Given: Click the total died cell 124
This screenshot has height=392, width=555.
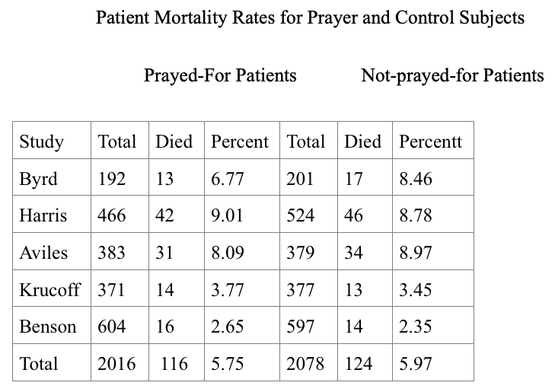Looking at the screenshot, I should click(x=358, y=364).
